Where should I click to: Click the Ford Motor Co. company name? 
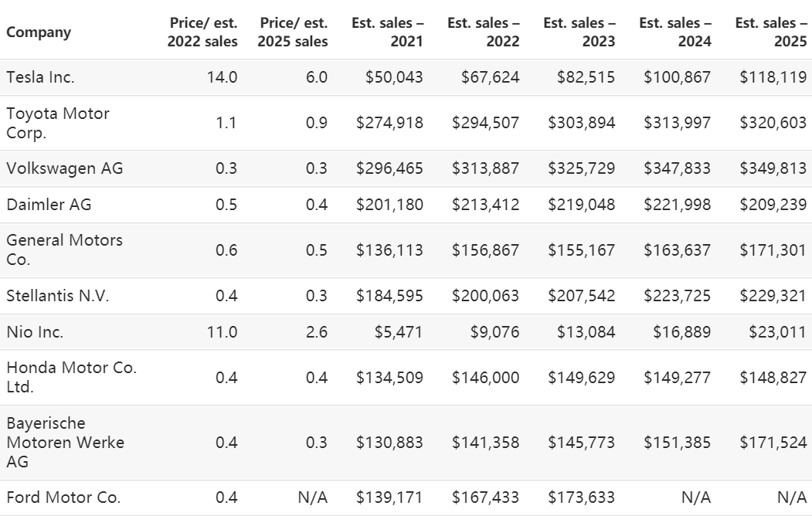(63, 497)
